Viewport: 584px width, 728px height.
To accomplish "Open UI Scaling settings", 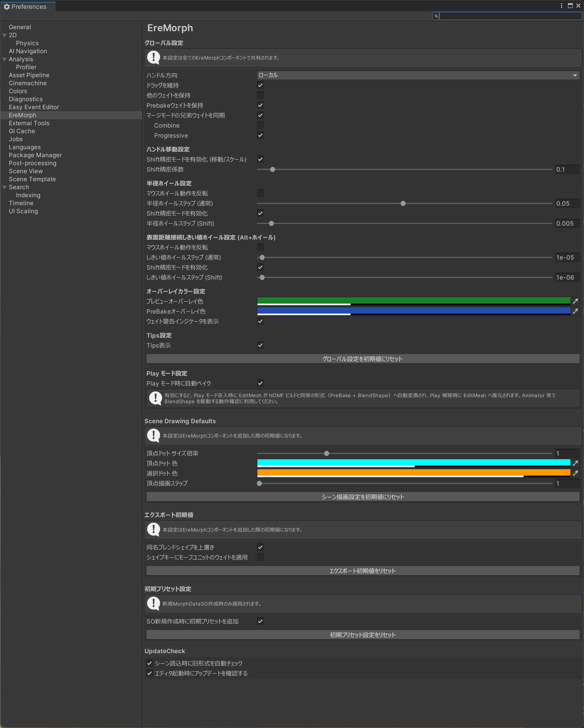I will click(x=23, y=211).
